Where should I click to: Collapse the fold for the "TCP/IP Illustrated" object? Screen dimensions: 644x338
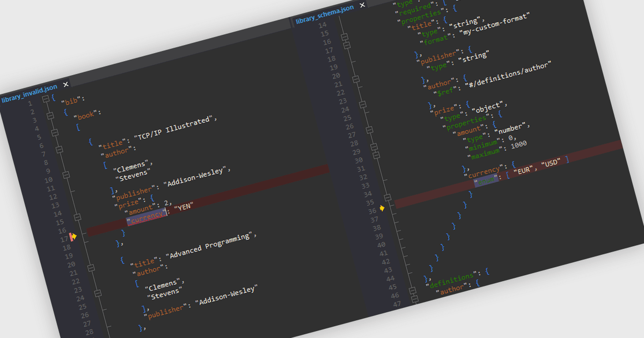click(x=59, y=149)
